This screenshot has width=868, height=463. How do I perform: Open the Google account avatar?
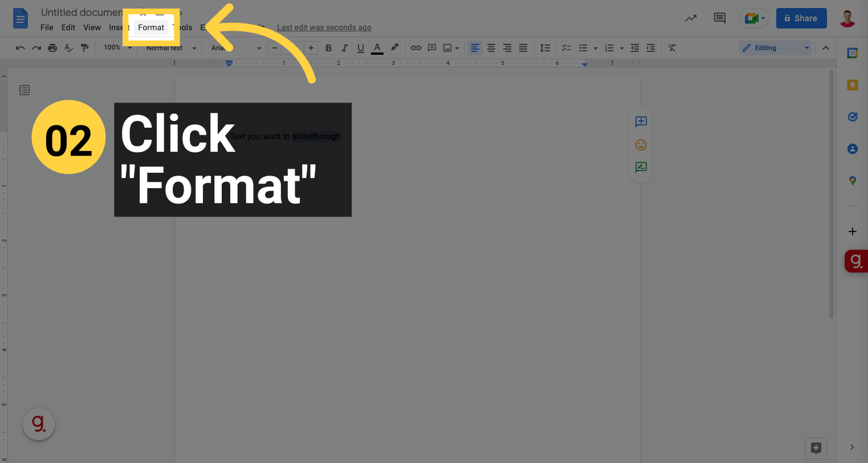848,18
